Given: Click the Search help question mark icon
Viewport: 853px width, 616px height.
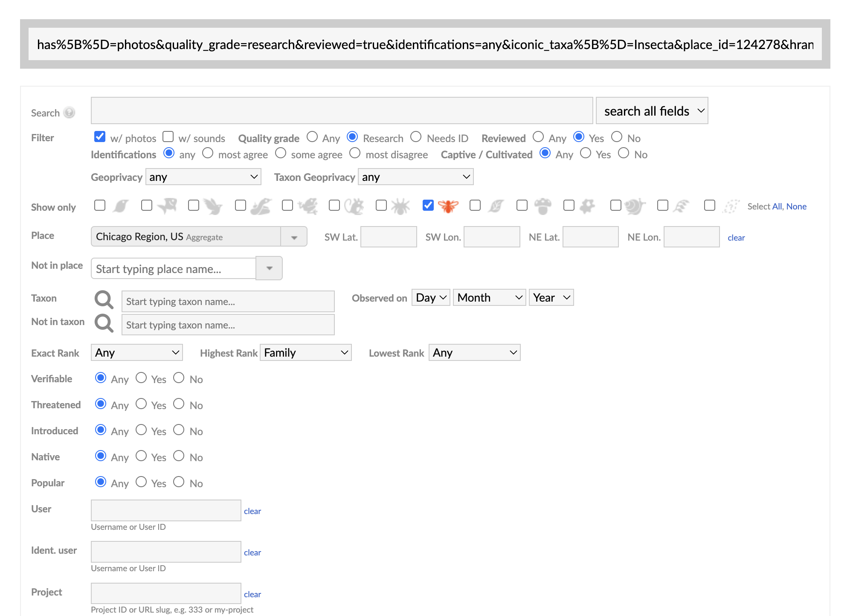Looking at the screenshot, I should (x=69, y=113).
